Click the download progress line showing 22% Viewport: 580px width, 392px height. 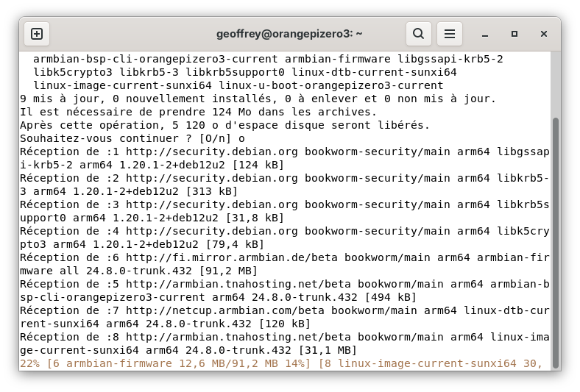[x=281, y=363]
